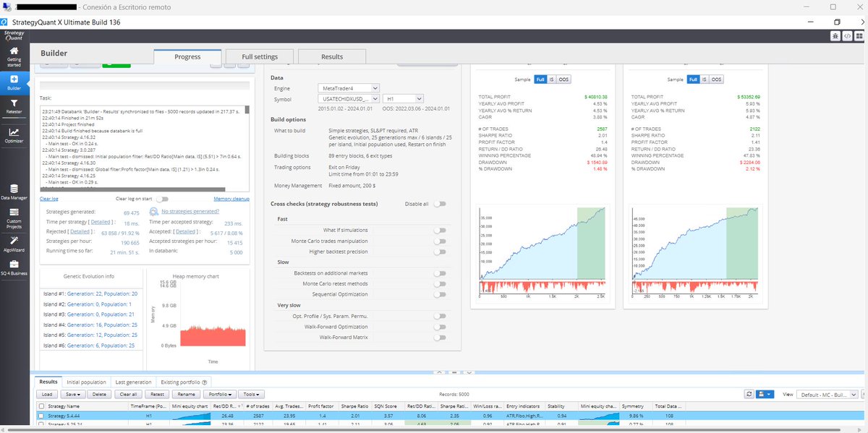
Task: Click Existing portfolio help question mark
Action: point(205,382)
